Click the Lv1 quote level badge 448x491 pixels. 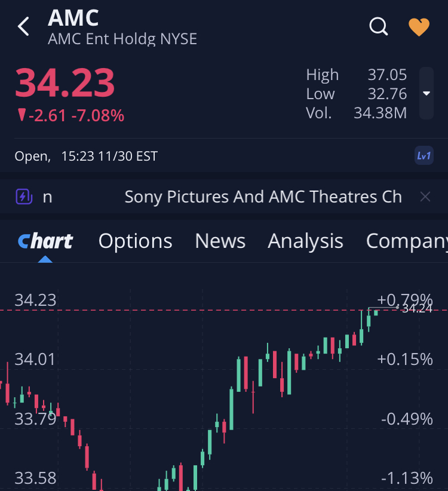pos(424,156)
